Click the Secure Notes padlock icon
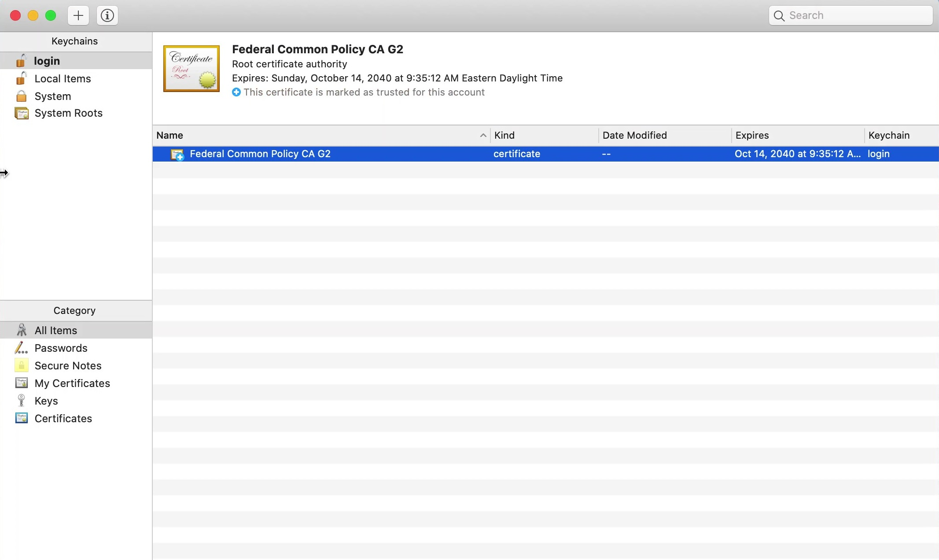Image resolution: width=939 pixels, height=560 pixels. pyautogui.click(x=21, y=365)
